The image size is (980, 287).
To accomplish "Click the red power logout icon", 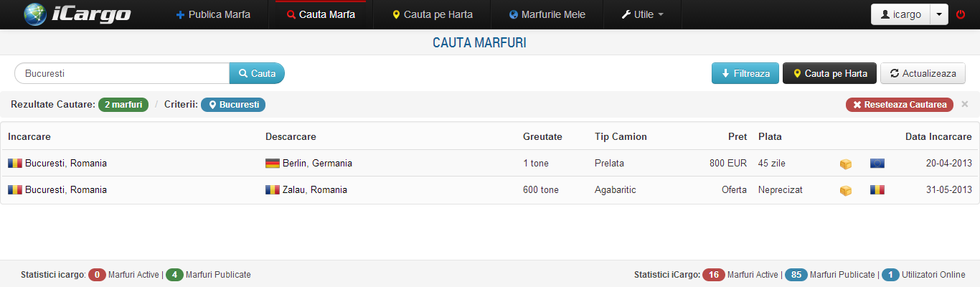I will 961,14.
